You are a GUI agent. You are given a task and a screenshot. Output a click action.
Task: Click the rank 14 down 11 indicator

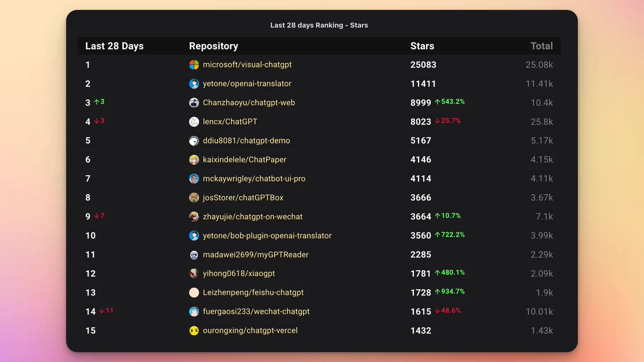click(x=106, y=311)
